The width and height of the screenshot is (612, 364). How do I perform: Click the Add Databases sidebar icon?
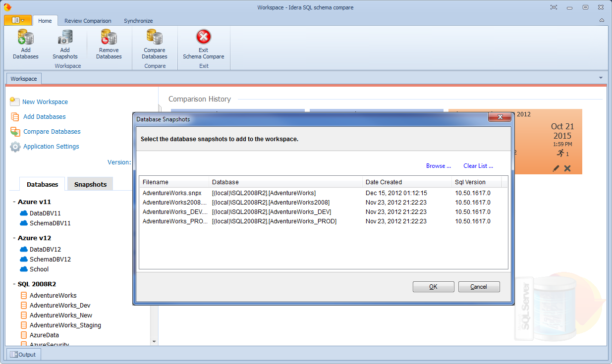point(15,117)
